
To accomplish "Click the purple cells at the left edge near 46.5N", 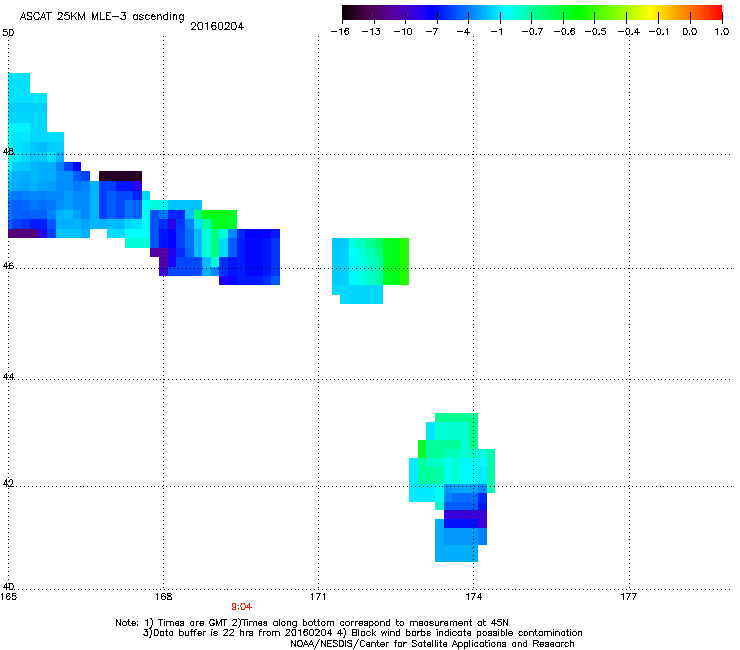I will pyautogui.click(x=23, y=233).
